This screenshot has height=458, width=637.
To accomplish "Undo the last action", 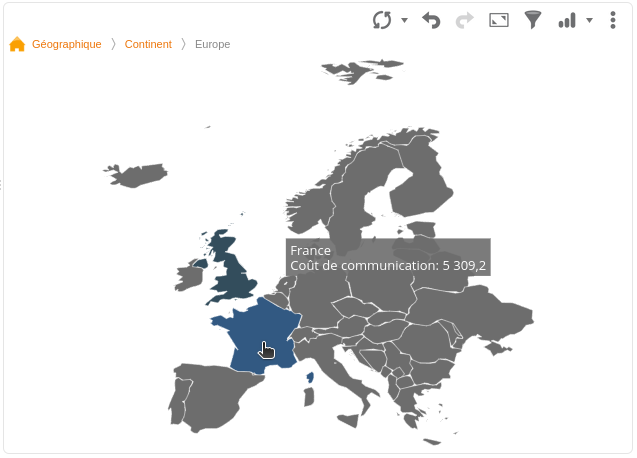I will [431, 20].
